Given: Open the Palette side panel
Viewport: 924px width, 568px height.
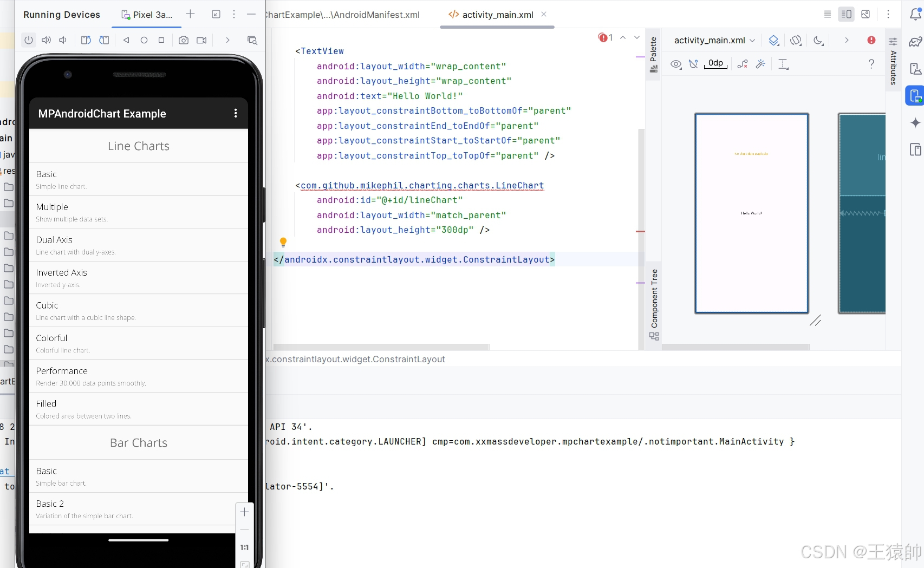Looking at the screenshot, I should click(654, 55).
